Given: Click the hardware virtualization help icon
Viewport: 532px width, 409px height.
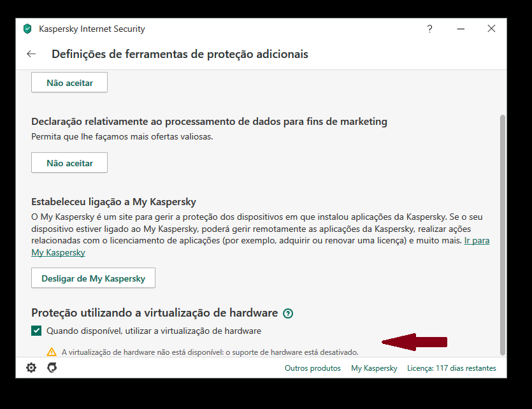Looking at the screenshot, I should (x=288, y=313).
